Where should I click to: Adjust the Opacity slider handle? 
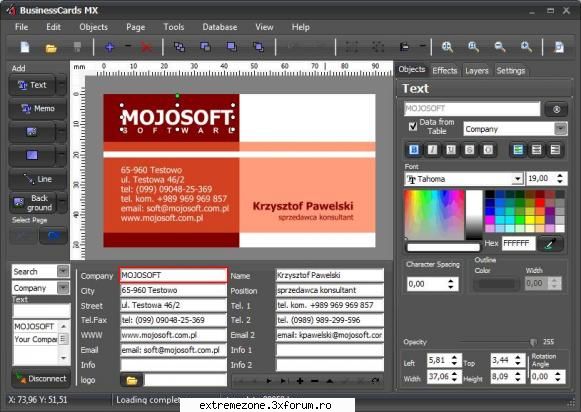tap(533, 342)
